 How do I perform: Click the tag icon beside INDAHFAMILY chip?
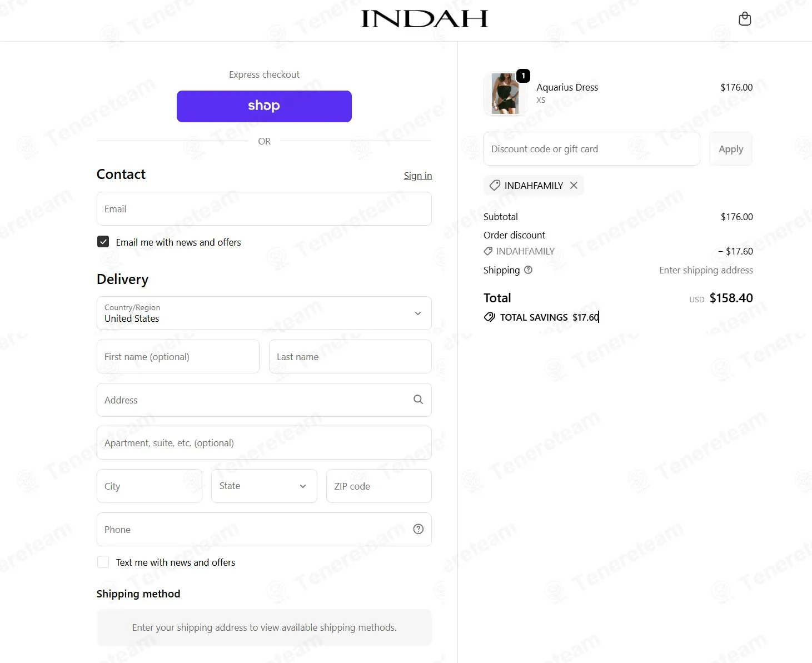click(495, 185)
